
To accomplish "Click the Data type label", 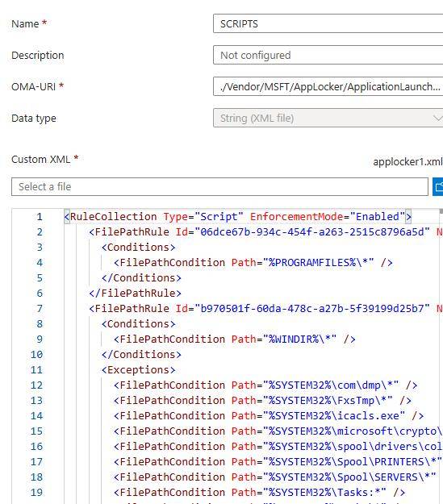I will [x=34, y=119].
